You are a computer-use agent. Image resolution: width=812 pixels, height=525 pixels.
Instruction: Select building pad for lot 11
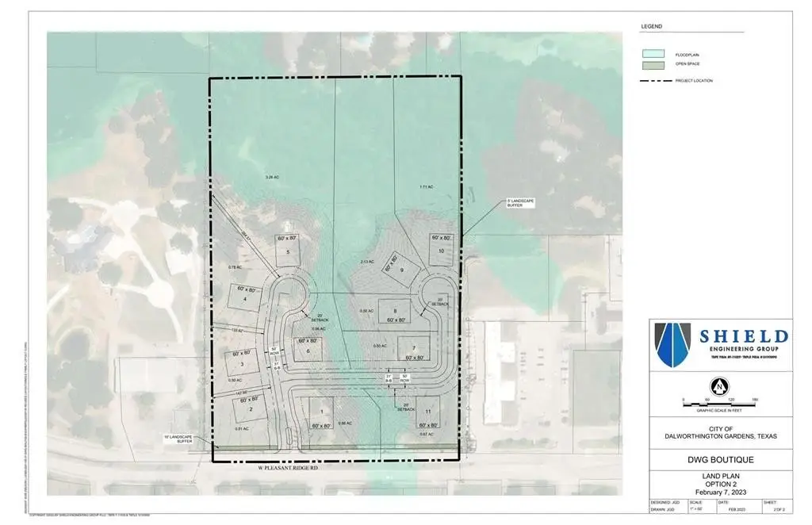(x=427, y=416)
